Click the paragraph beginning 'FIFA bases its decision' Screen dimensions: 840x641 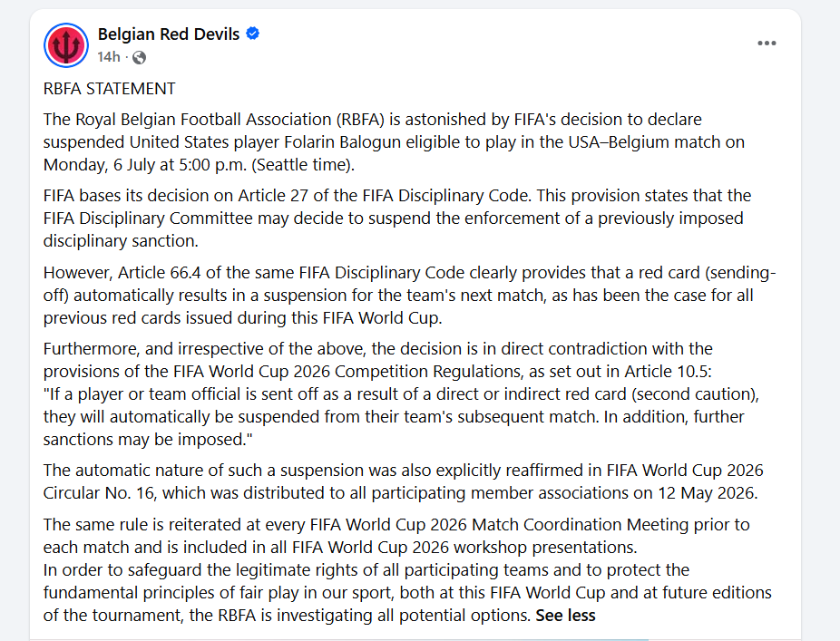pyautogui.click(x=397, y=218)
